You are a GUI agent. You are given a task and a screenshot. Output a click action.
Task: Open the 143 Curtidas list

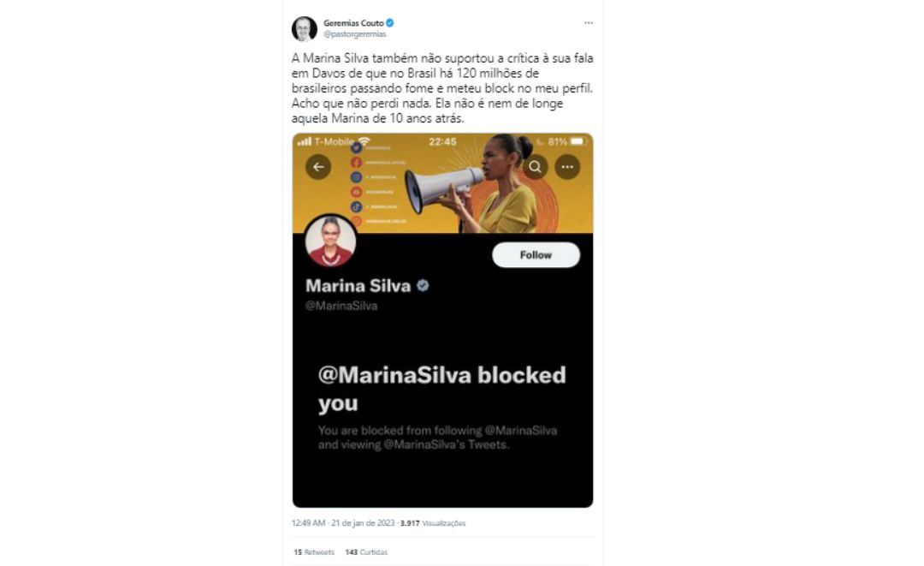pyautogui.click(x=366, y=552)
